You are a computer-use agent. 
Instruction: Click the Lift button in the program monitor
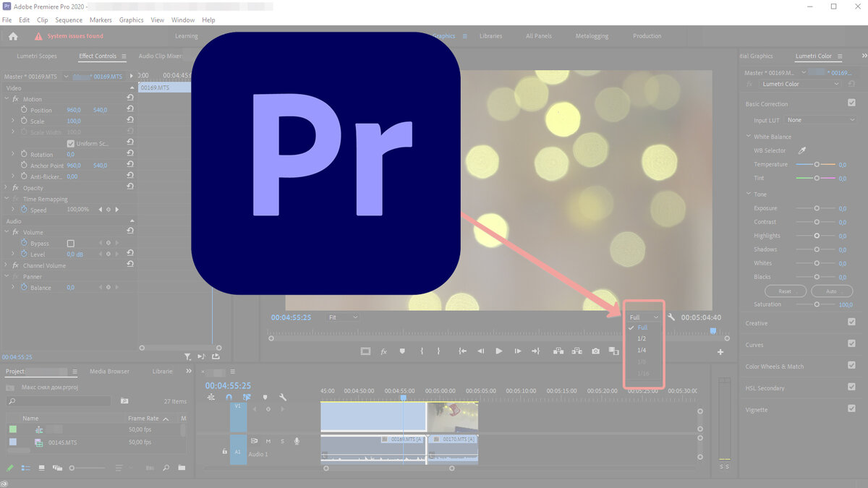(x=558, y=351)
